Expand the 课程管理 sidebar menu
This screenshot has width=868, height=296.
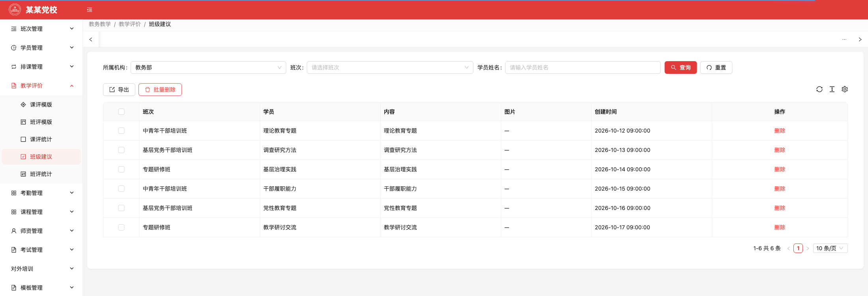coord(41,212)
